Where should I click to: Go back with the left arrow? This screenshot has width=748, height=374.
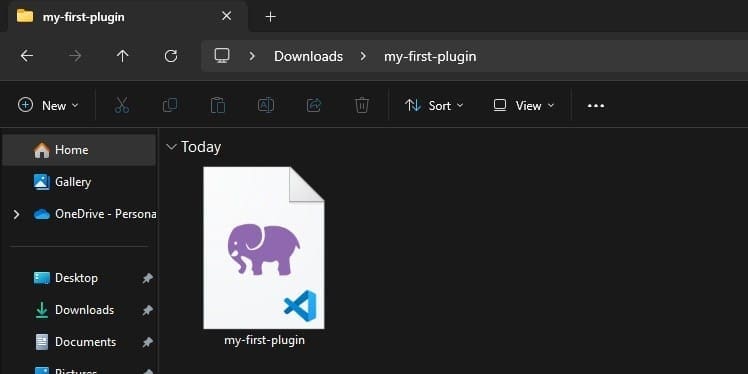27,56
